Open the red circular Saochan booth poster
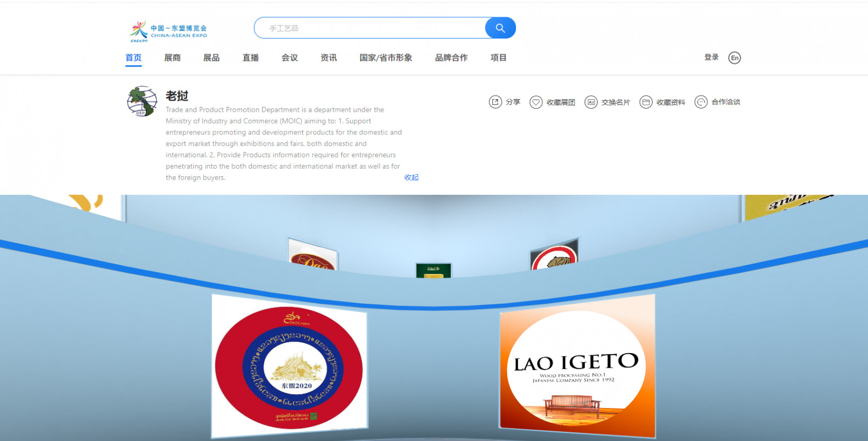Image resolution: width=868 pixels, height=441 pixels. (289, 367)
